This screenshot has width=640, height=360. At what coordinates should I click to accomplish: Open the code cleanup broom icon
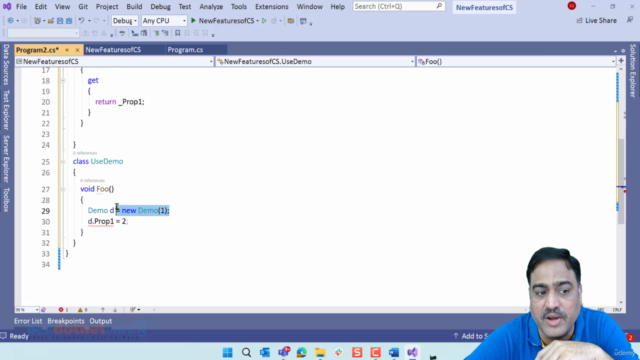click(133, 310)
